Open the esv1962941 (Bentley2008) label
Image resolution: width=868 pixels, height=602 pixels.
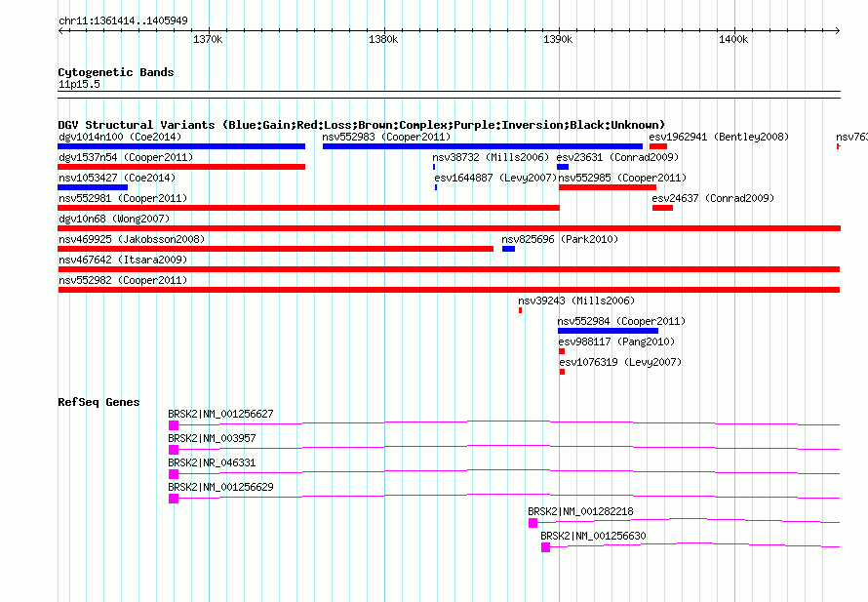pyautogui.click(x=719, y=137)
